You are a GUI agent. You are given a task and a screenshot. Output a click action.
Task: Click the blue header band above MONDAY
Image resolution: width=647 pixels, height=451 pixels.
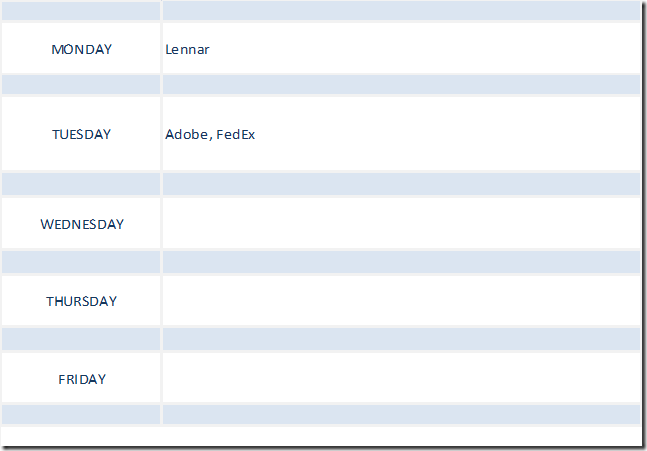click(x=81, y=11)
